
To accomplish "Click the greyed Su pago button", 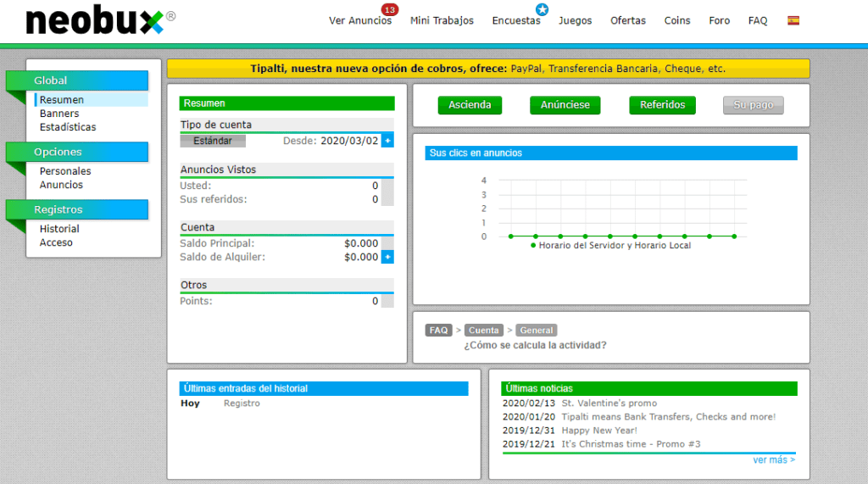I will 753,105.
